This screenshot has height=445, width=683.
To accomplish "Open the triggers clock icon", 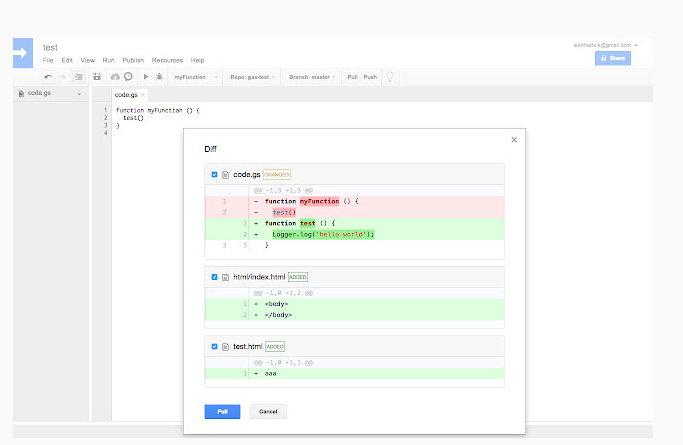I will click(x=128, y=77).
